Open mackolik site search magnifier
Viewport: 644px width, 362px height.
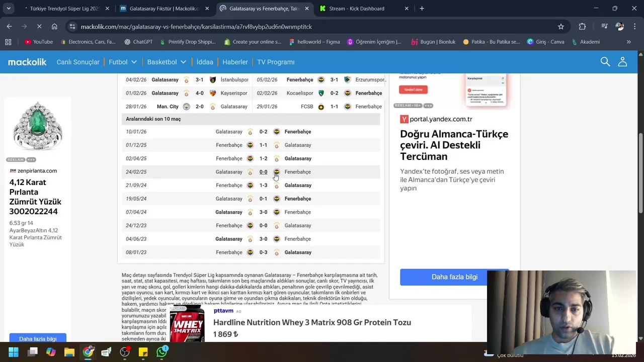tap(605, 62)
